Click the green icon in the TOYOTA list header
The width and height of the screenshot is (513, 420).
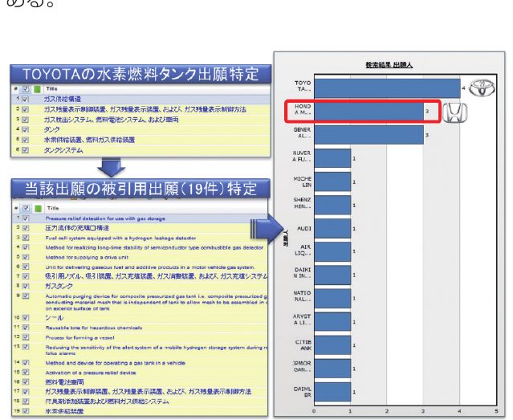click(x=37, y=88)
